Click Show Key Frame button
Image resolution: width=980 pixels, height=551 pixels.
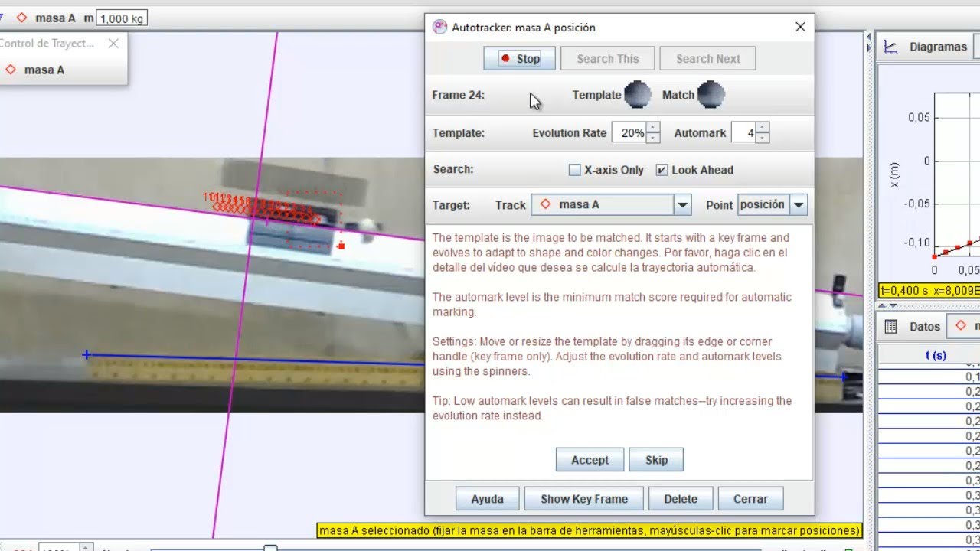coord(584,499)
